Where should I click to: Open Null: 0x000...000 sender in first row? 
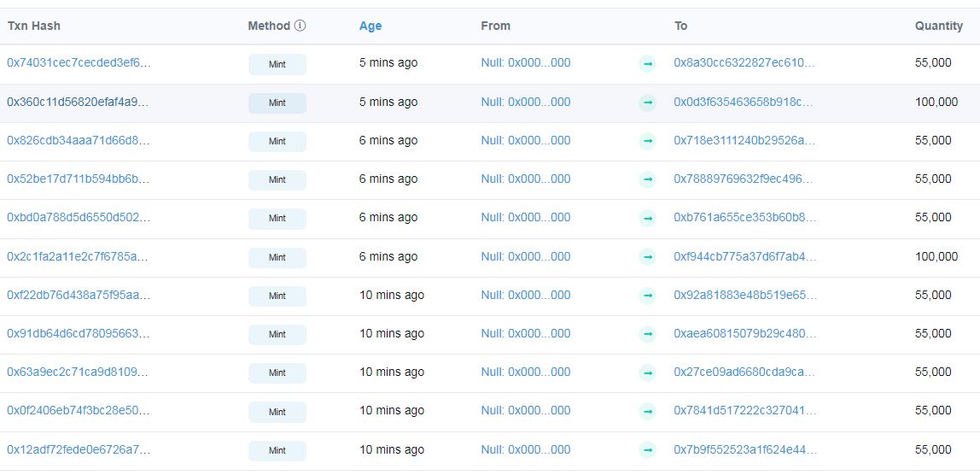[526, 62]
